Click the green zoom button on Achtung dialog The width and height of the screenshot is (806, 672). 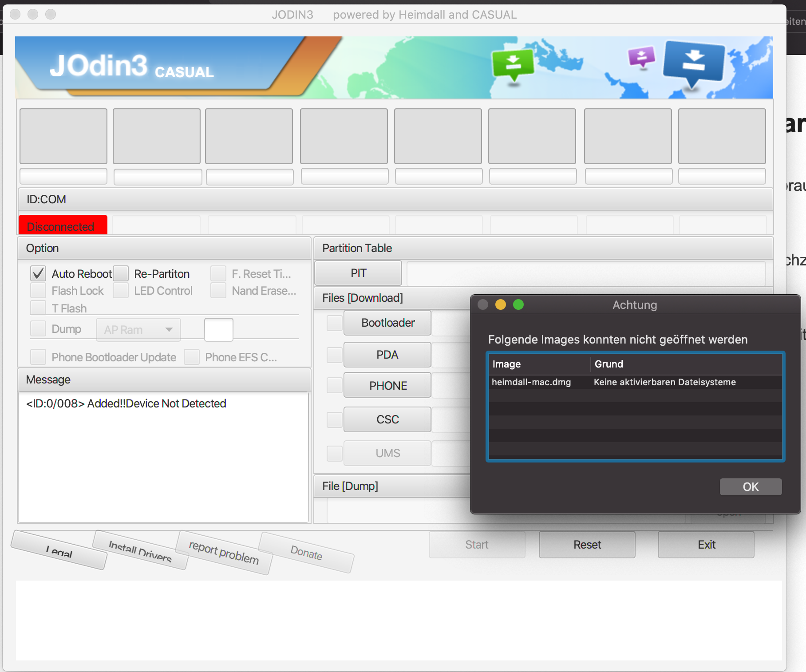pyautogui.click(x=518, y=304)
